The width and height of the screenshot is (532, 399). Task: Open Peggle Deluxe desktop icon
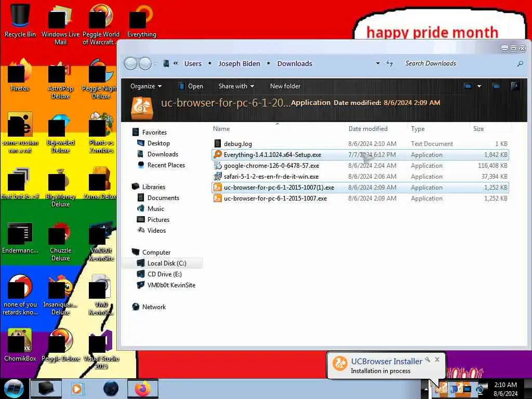pos(60,344)
